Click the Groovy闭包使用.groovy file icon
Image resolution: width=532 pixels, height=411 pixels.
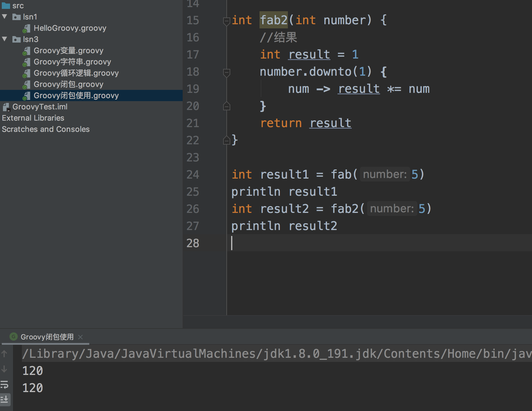point(27,96)
